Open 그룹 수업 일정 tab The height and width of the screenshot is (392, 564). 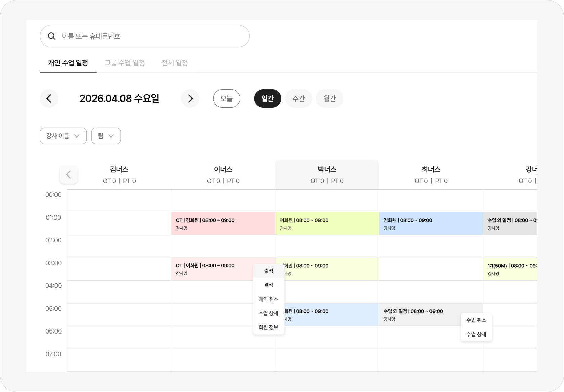point(124,63)
